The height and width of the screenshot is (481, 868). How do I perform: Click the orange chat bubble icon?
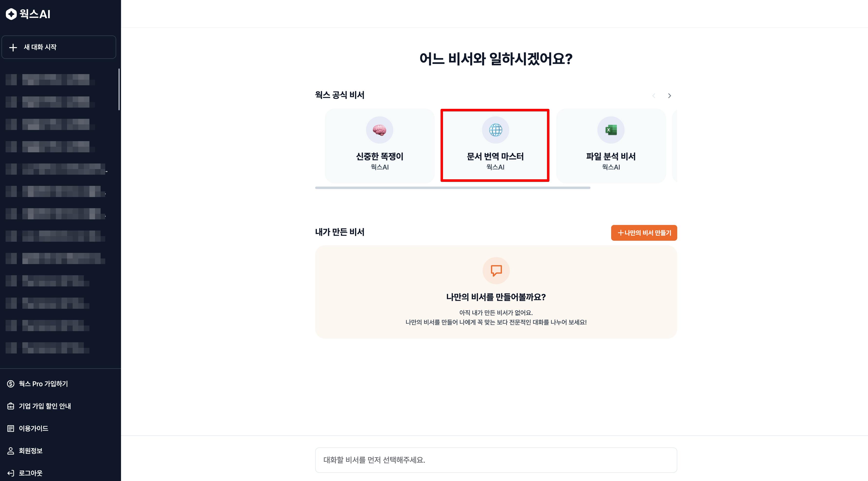pyautogui.click(x=496, y=270)
